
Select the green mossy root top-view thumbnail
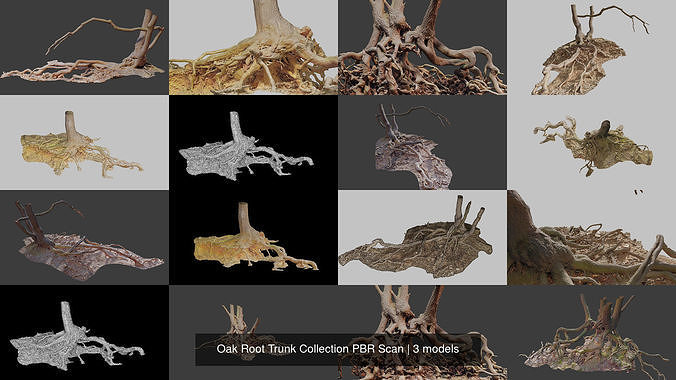(x=592, y=142)
